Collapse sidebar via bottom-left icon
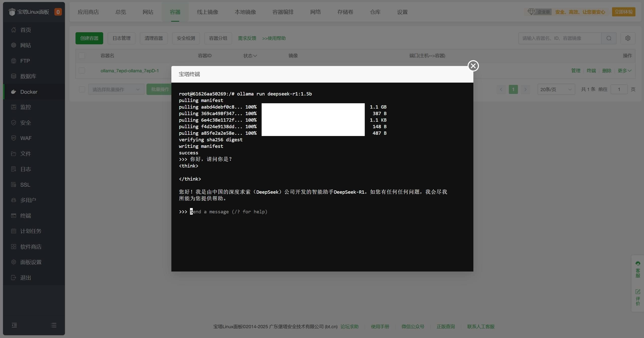Viewport: 644px width, 338px height. [x=14, y=325]
